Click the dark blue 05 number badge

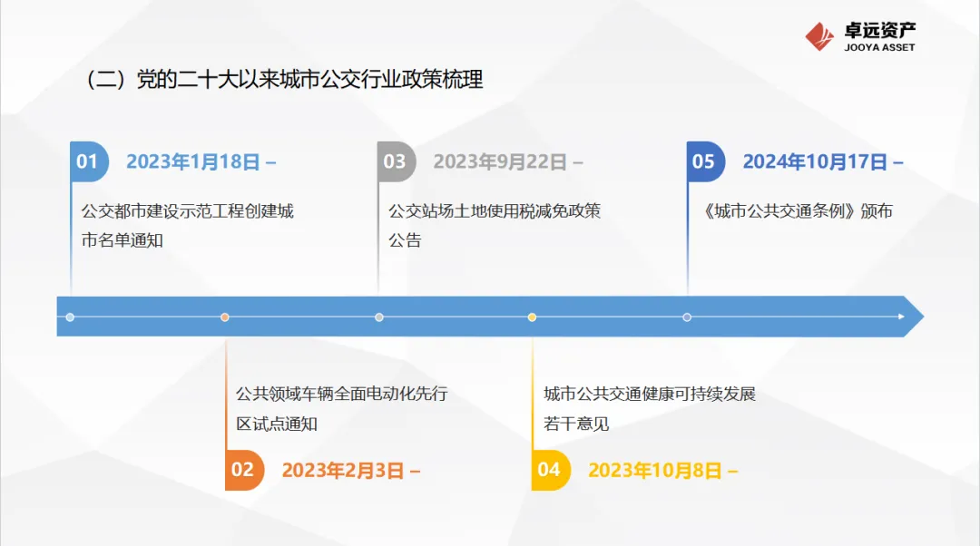(x=706, y=161)
